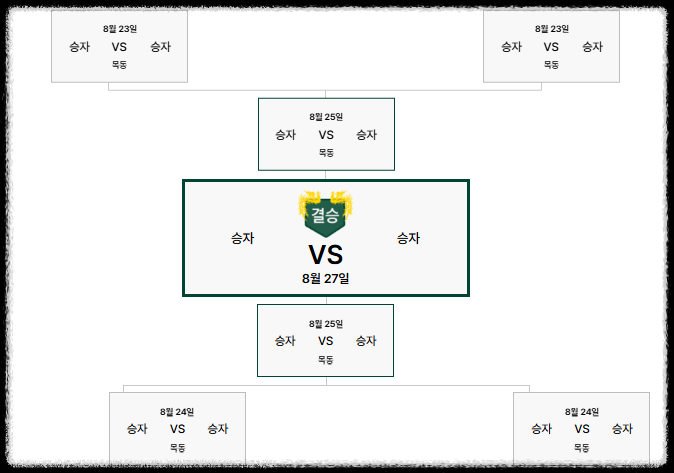Open the 8월 27일 final match box
Screen dimensions: 674x473
326,238
